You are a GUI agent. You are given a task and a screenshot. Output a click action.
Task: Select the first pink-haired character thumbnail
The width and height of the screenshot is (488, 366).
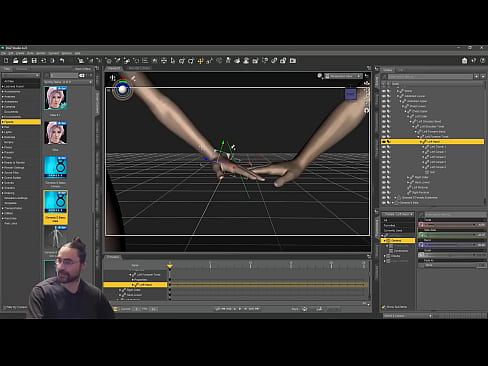click(x=56, y=98)
